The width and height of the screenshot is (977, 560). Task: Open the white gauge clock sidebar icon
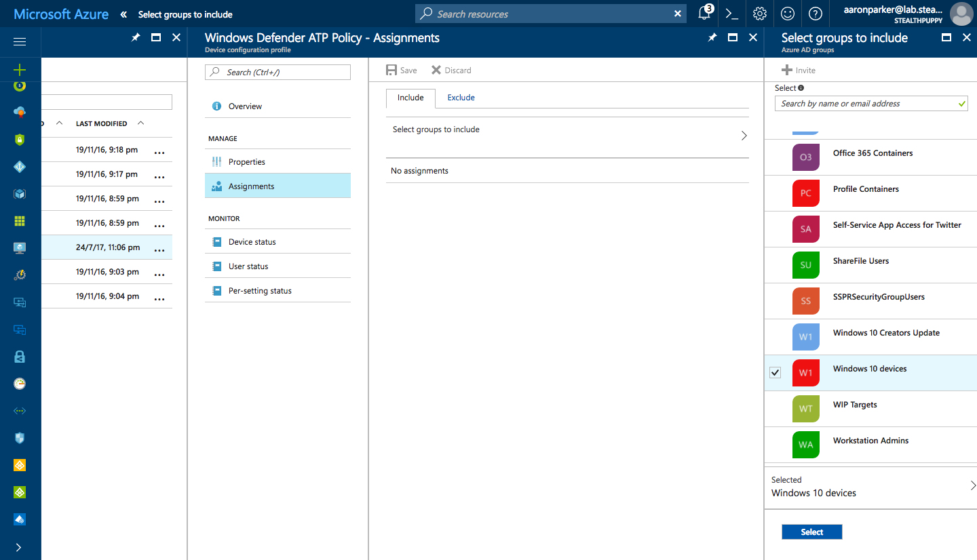20,384
